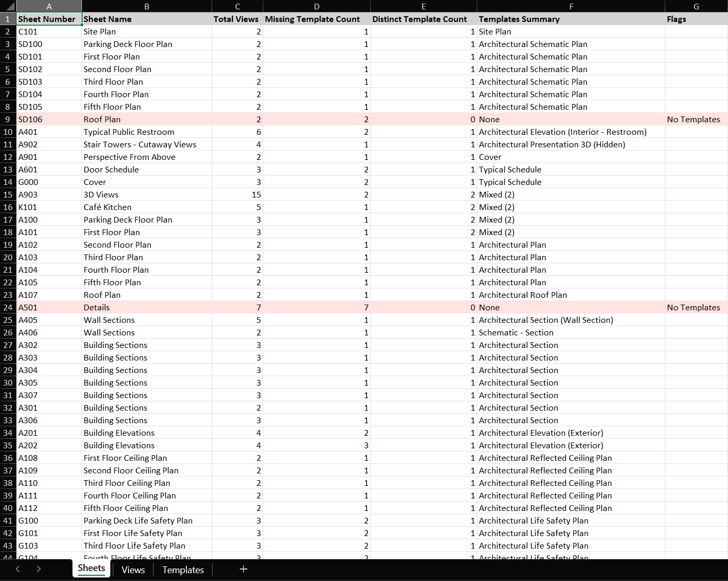Click the Templates Summary header cell

pos(571,19)
